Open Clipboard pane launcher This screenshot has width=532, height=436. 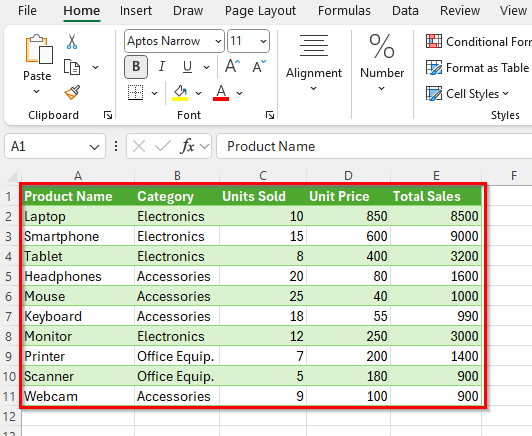point(108,115)
